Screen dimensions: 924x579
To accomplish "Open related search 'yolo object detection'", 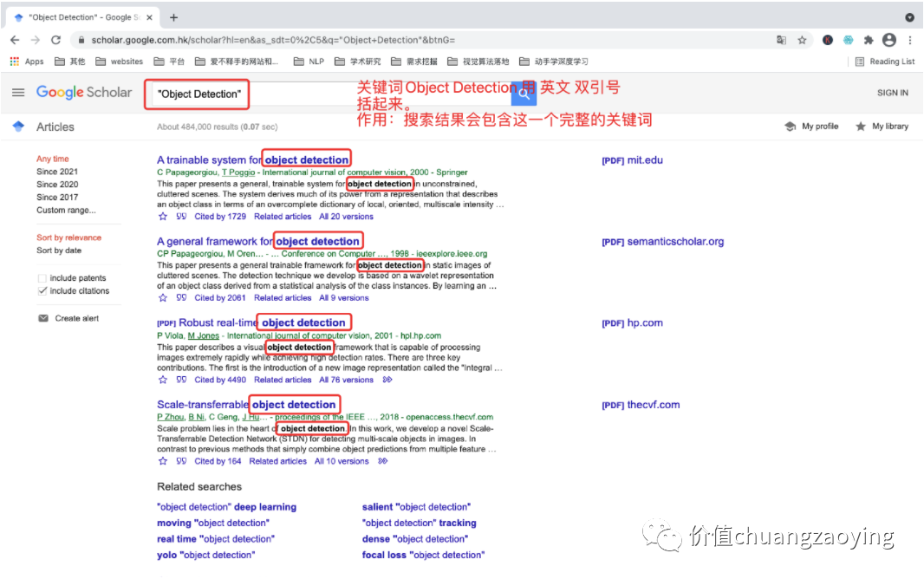I will [205, 555].
